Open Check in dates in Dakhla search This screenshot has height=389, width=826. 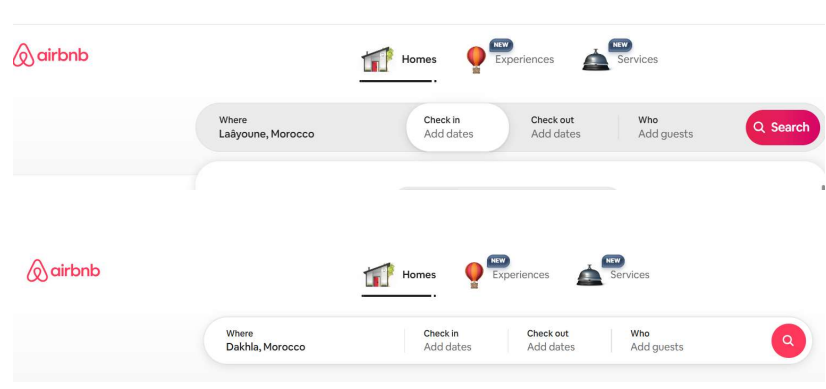[456, 341]
